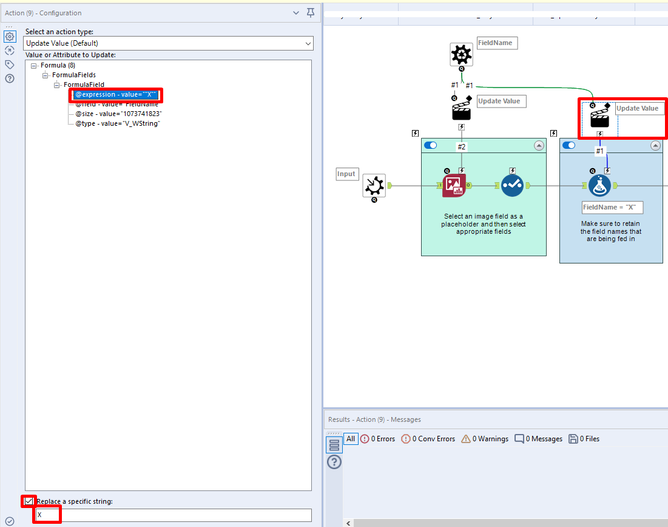Select the left Update Value Action tool

click(461, 109)
